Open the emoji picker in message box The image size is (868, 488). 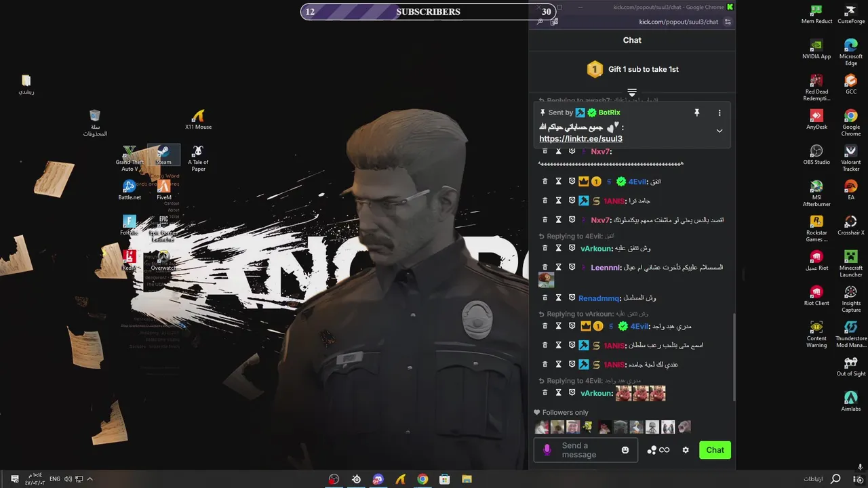(625, 450)
